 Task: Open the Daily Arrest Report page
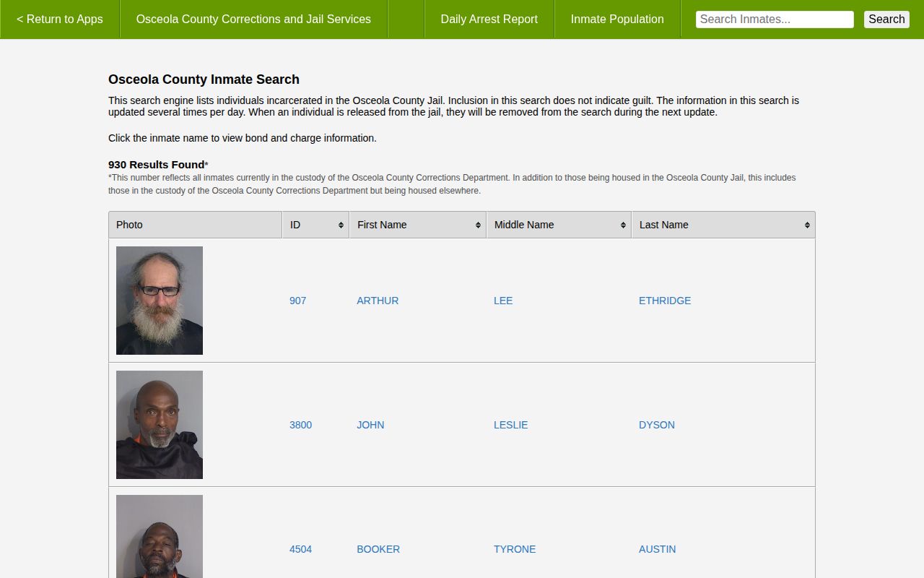coord(489,20)
